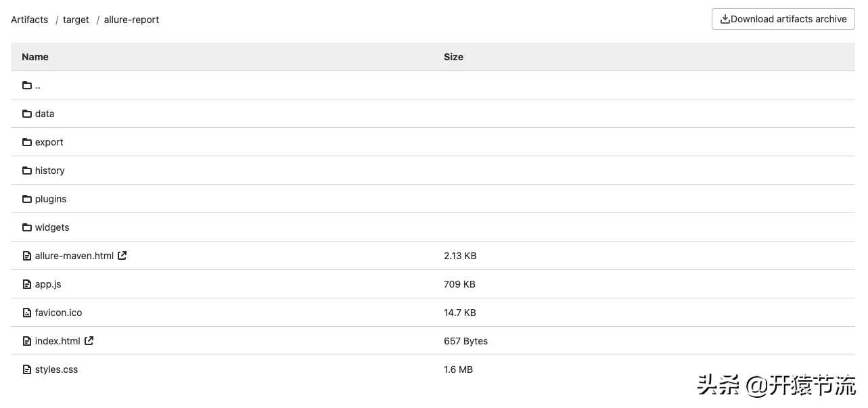This screenshot has height=408, width=868.
Task: Click the allure-report breadcrumb
Action: 131,20
